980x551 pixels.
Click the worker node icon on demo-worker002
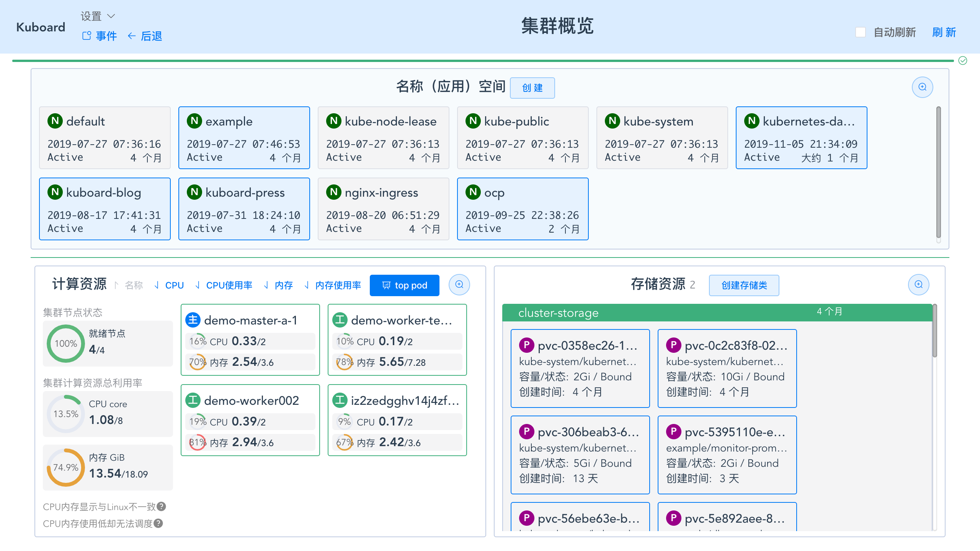193,400
